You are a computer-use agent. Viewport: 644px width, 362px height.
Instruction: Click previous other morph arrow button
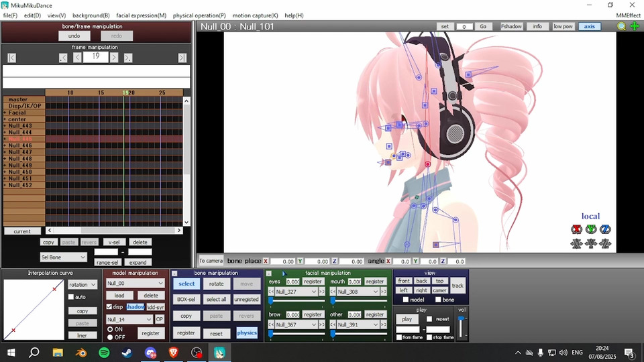coord(333,324)
